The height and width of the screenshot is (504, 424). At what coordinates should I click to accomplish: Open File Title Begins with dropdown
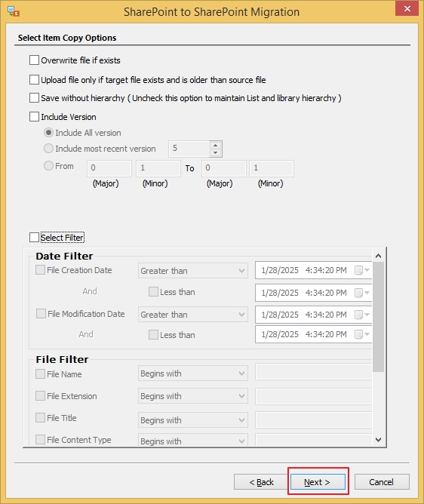pos(193,420)
